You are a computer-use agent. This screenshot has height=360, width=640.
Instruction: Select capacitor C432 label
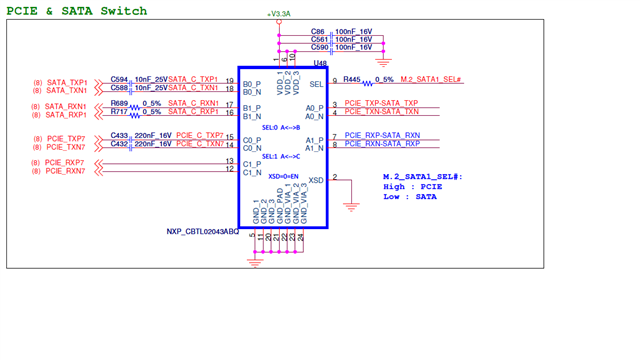(119, 144)
